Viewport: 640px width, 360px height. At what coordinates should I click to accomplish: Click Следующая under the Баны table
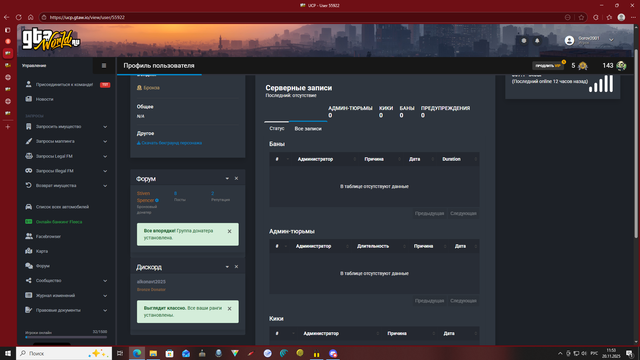pyautogui.click(x=463, y=213)
